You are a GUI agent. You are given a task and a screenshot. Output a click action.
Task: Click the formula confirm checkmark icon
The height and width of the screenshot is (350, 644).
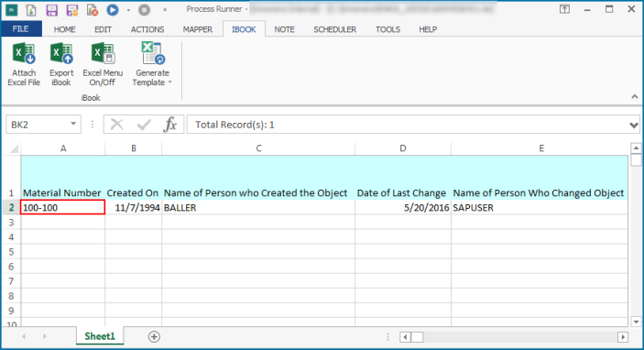pyautogui.click(x=144, y=124)
